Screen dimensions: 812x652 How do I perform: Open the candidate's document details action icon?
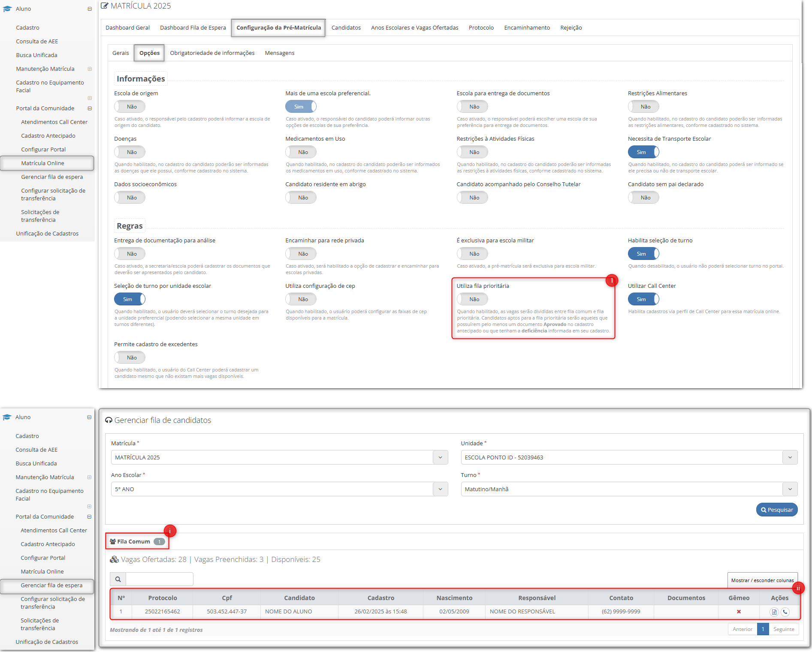tap(774, 612)
